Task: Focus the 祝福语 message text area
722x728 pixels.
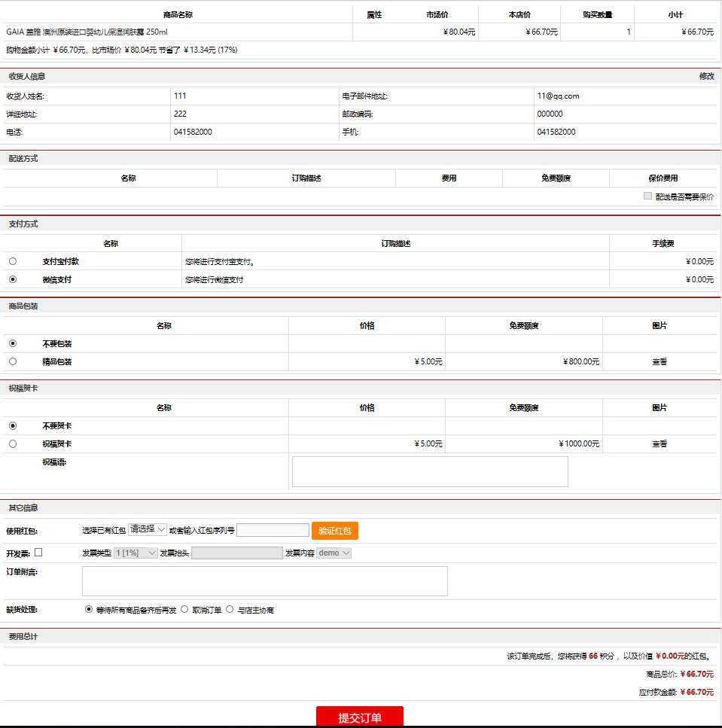Action: pyautogui.click(x=430, y=472)
